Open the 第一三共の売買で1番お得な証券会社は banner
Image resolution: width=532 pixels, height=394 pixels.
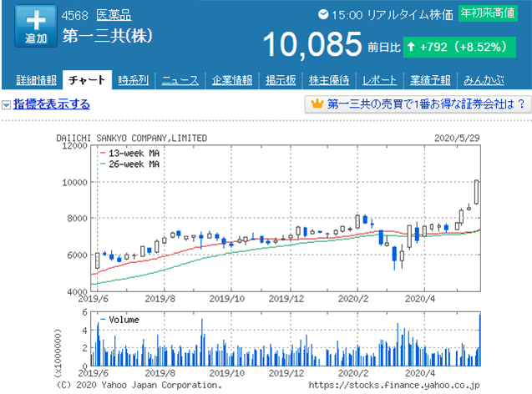[x=418, y=104]
